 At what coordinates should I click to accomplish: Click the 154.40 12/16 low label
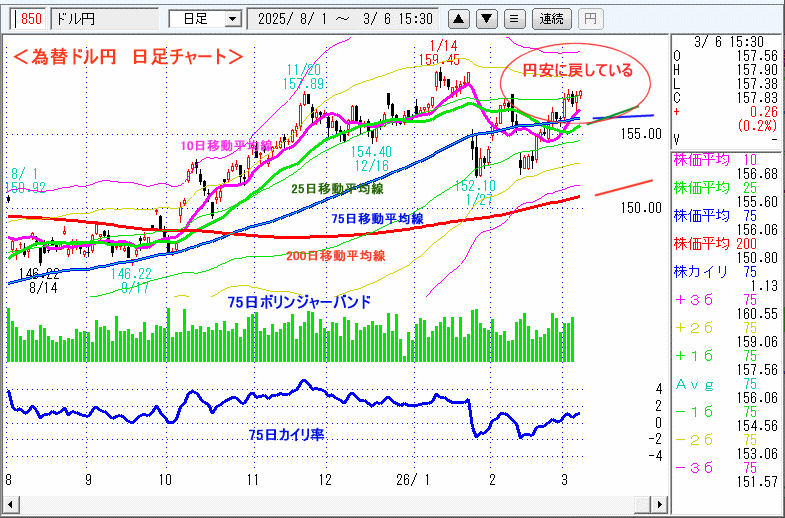[371, 159]
